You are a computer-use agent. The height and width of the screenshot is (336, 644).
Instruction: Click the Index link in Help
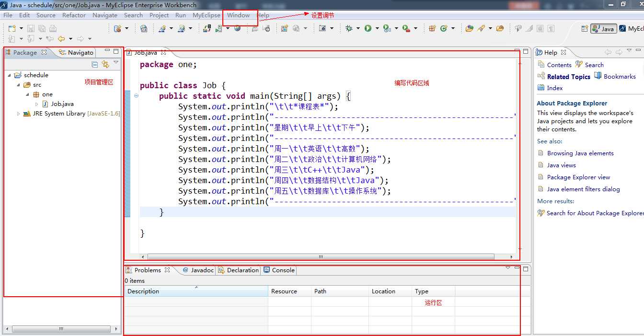(555, 88)
